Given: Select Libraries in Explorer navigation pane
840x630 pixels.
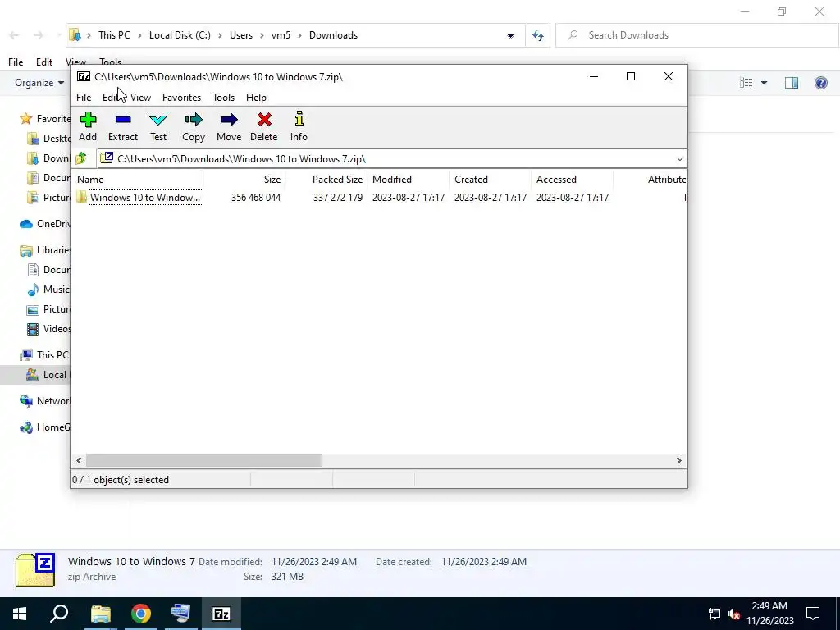Looking at the screenshot, I should pos(45,250).
